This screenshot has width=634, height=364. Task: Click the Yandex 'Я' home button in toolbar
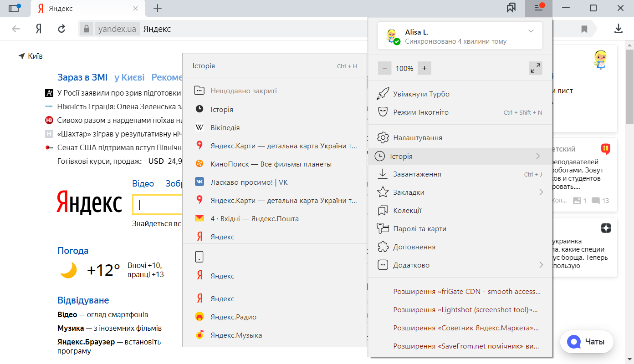pos(39,29)
